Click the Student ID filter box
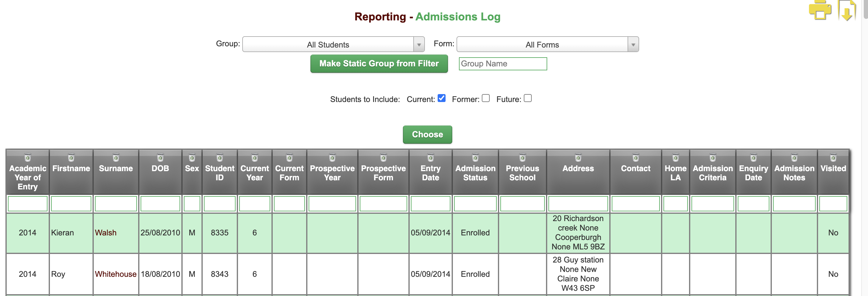 pos(220,204)
